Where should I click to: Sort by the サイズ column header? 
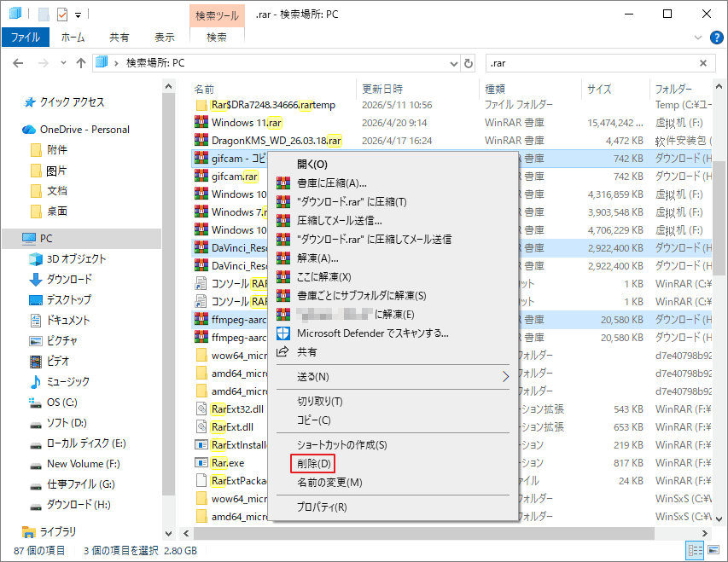point(599,89)
